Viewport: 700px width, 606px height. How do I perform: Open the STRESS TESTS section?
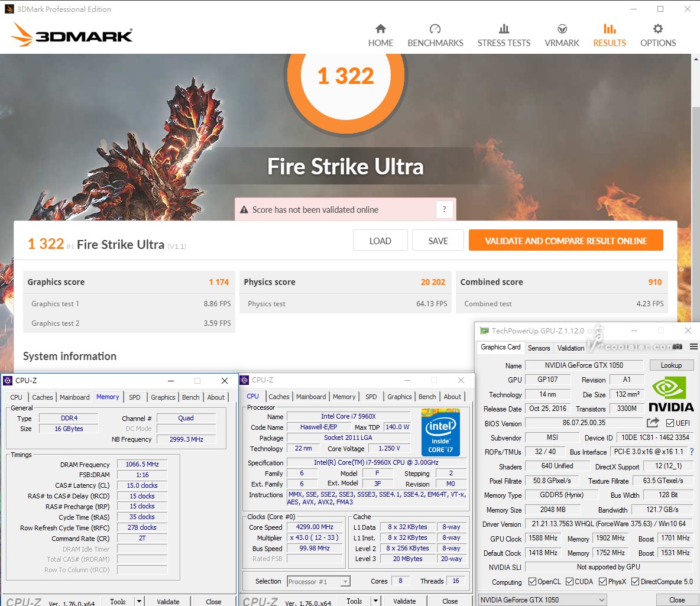[x=504, y=35]
